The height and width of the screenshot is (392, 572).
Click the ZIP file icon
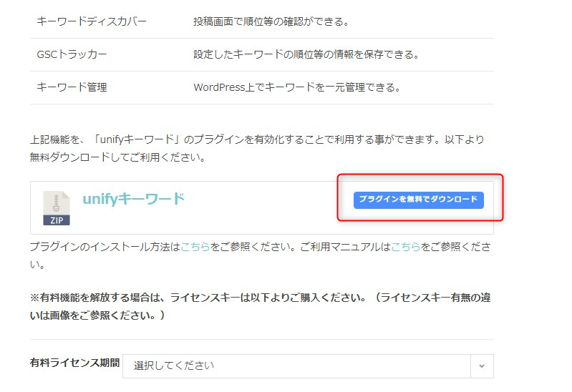[x=56, y=208]
